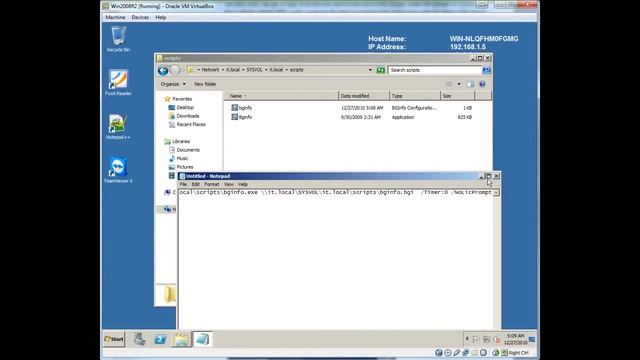Click the Explorer forward navigation button
Screen dimensions: 640x360
coord(175,71)
